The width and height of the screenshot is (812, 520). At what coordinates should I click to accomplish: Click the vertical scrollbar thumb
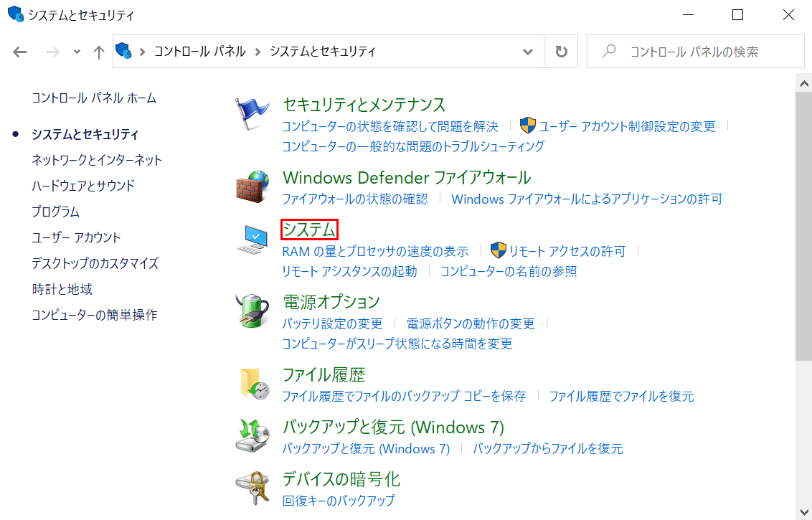coord(803,227)
